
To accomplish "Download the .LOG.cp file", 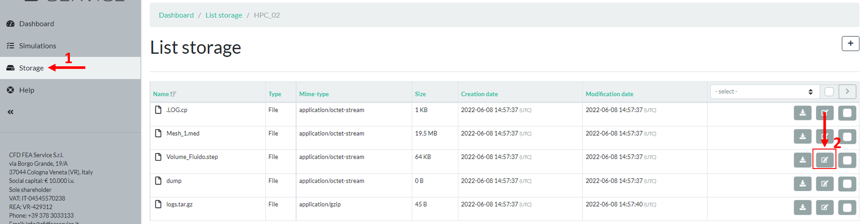I will pos(802,113).
